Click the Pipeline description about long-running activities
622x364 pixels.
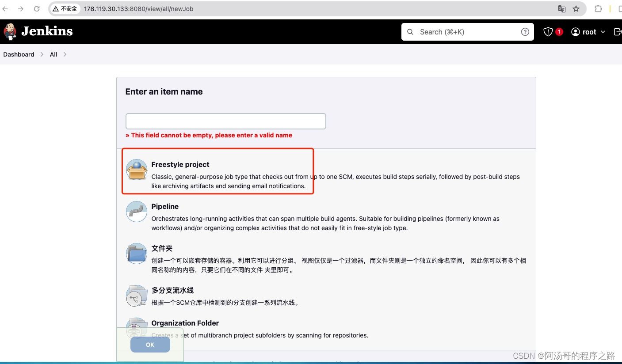click(x=325, y=224)
